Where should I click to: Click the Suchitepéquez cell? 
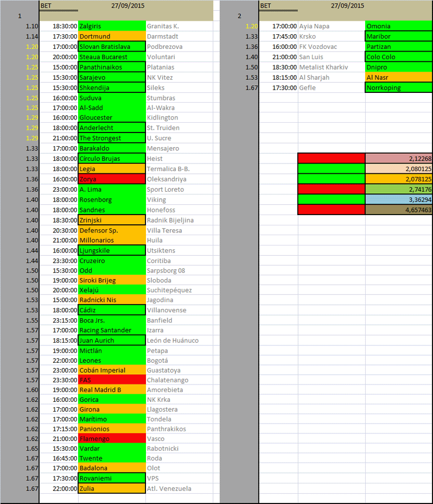pyautogui.click(x=179, y=290)
